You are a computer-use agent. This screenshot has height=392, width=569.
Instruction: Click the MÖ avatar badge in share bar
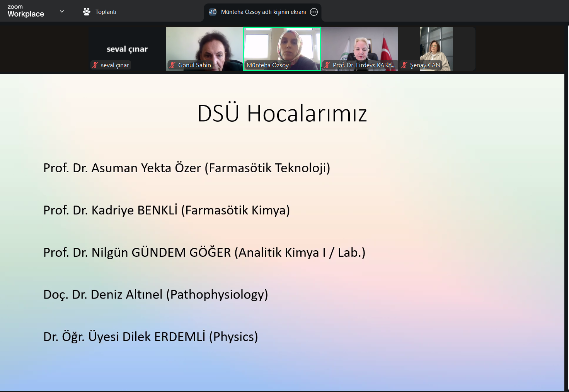213,12
